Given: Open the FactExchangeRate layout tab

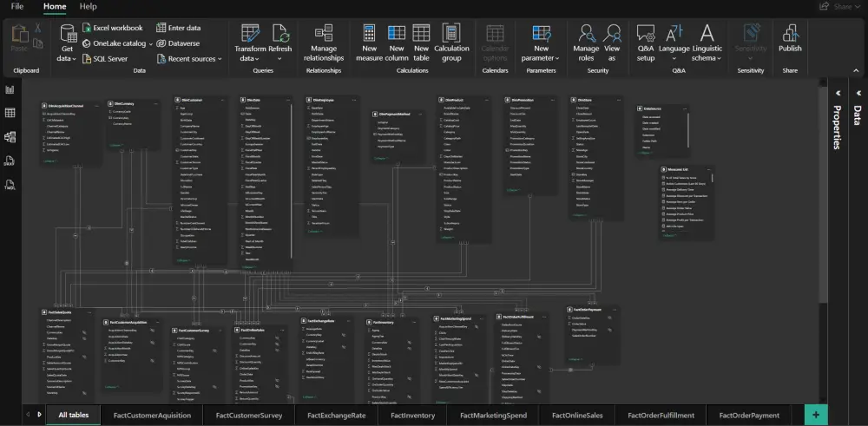Looking at the screenshot, I should tap(337, 415).
